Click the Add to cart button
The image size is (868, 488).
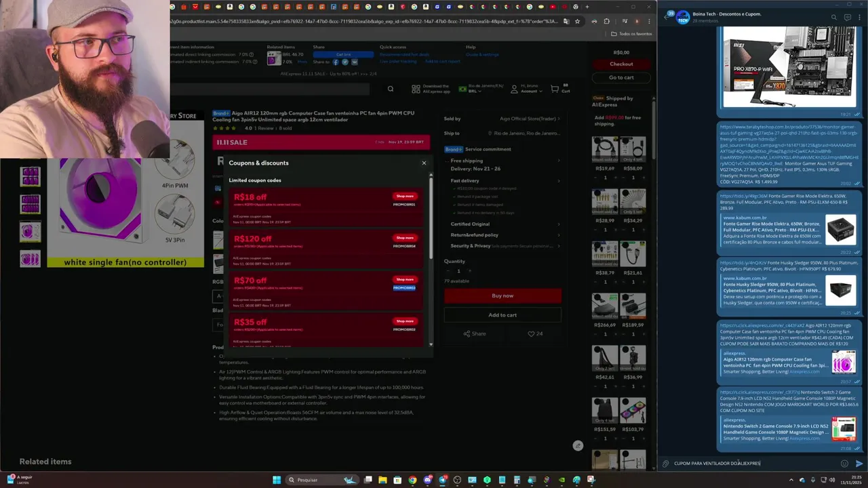pos(502,314)
